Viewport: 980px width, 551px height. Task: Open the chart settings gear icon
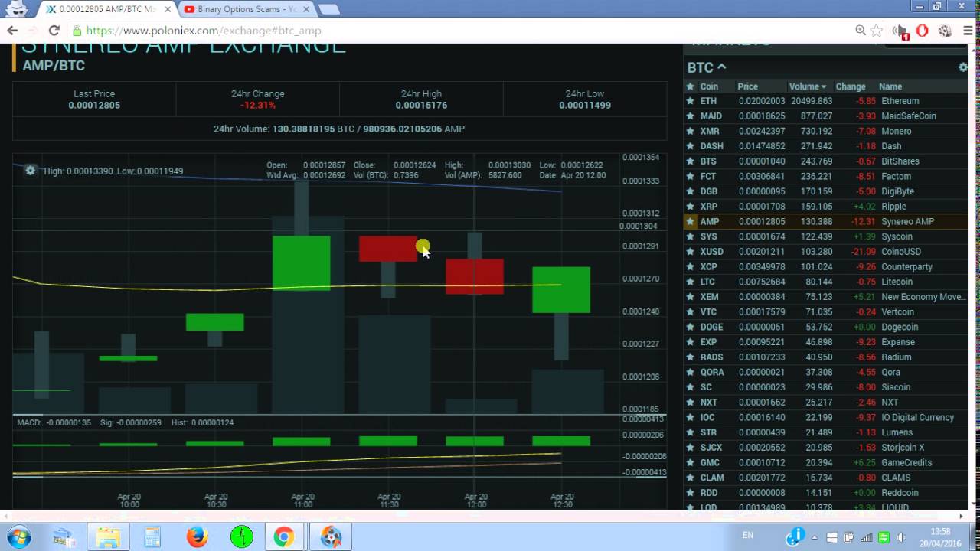click(x=30, y=171)
